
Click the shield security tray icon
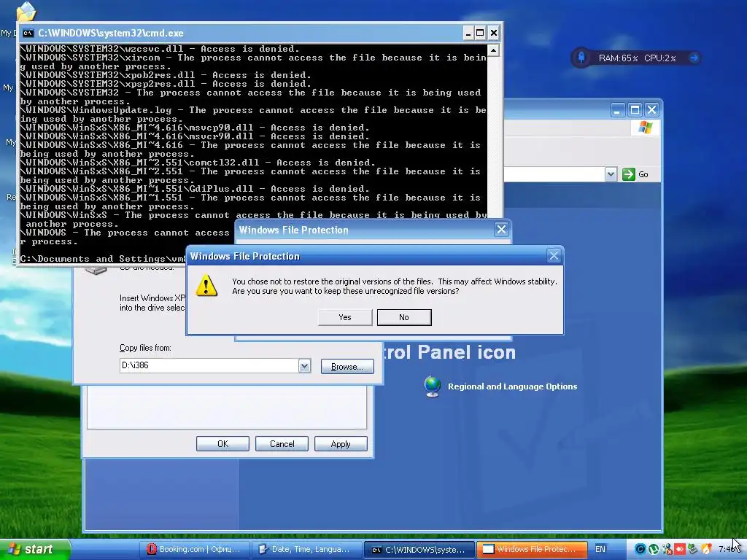click(705, 549)
